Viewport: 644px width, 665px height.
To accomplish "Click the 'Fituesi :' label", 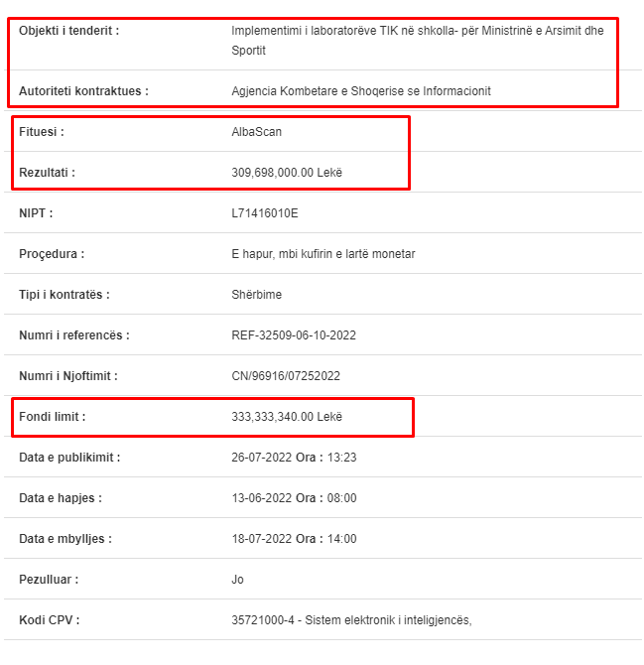I will [41, 132].
